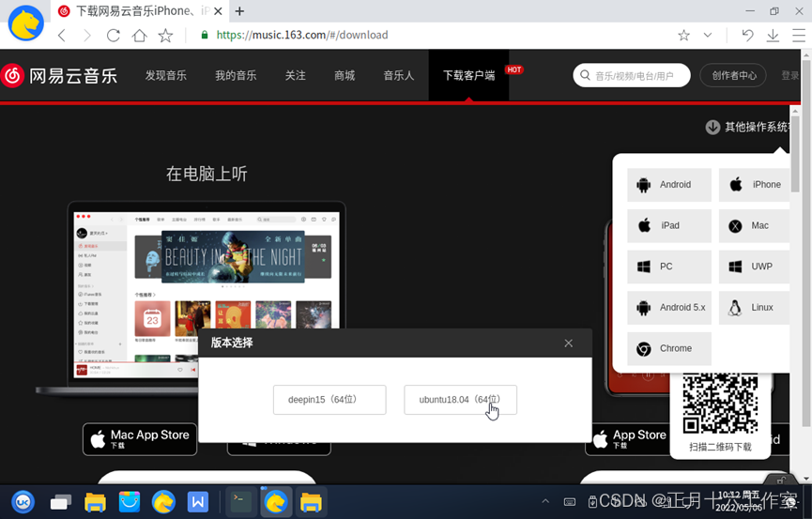Click the laptop screenshot preview image
This screenshot has height=519, width=812.
coord(207,294)
